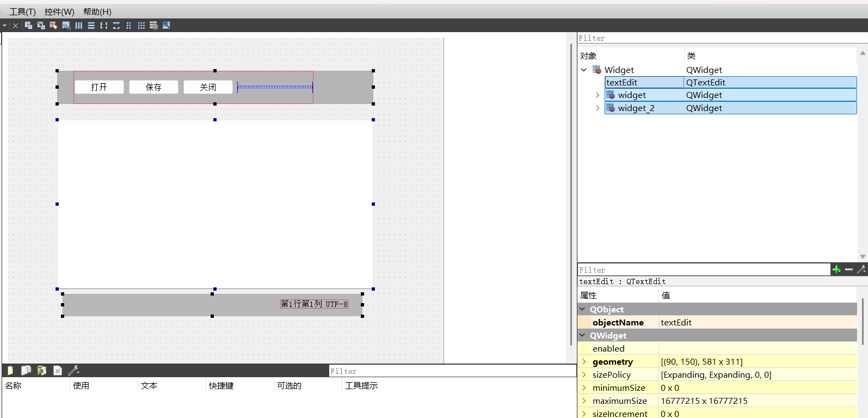Image resolution: width=868 pixels, height=418 pixels.
Task: Click the Paste action icon
Action: 42,371
